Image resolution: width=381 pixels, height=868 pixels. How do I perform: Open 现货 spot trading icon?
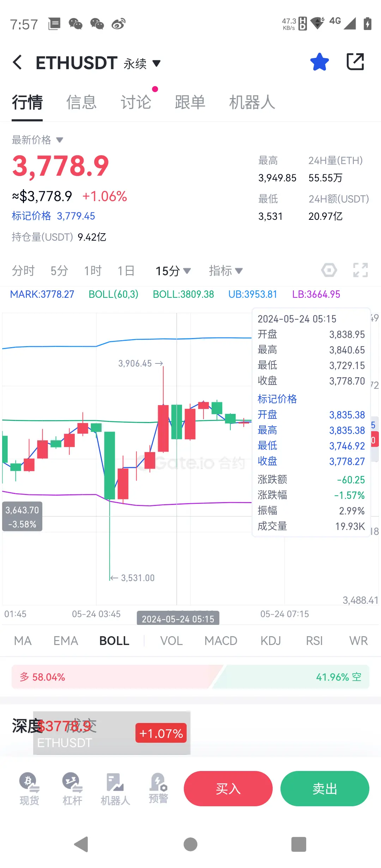(29, 789)
